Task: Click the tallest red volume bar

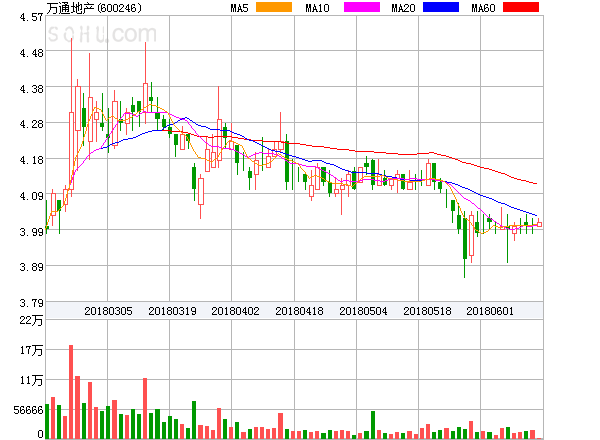Action: (71, 392)
